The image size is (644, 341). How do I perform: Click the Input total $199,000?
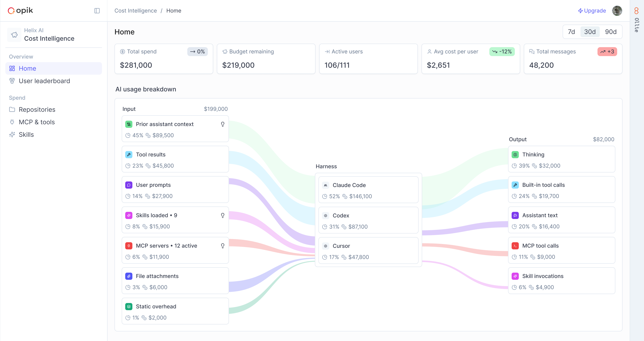click(x=216, y=109)
